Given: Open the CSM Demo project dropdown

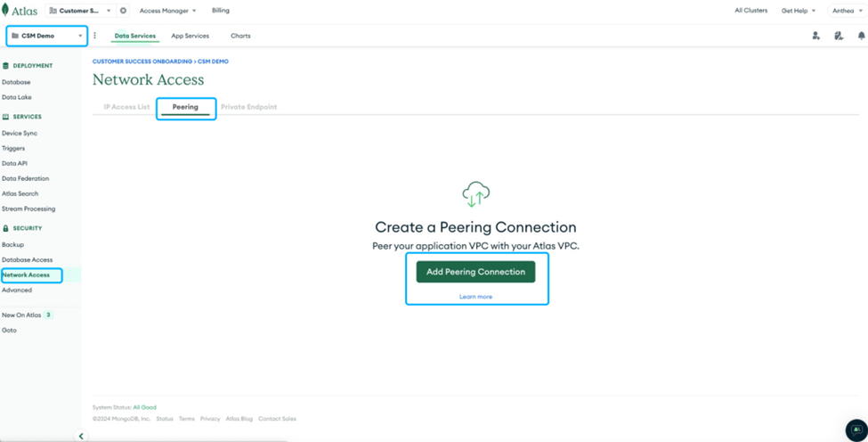Looking at the screenshot, I should pos(46,36).
